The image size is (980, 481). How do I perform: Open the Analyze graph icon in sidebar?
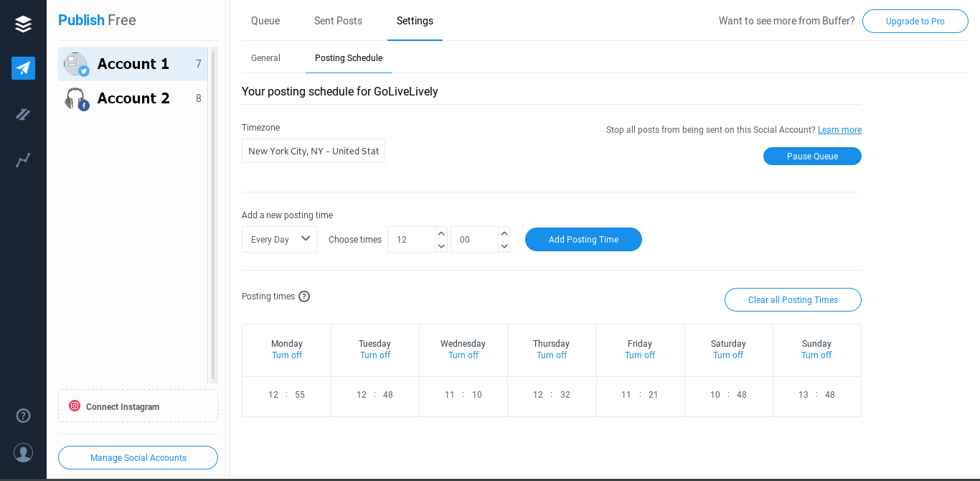click(23, 160)
